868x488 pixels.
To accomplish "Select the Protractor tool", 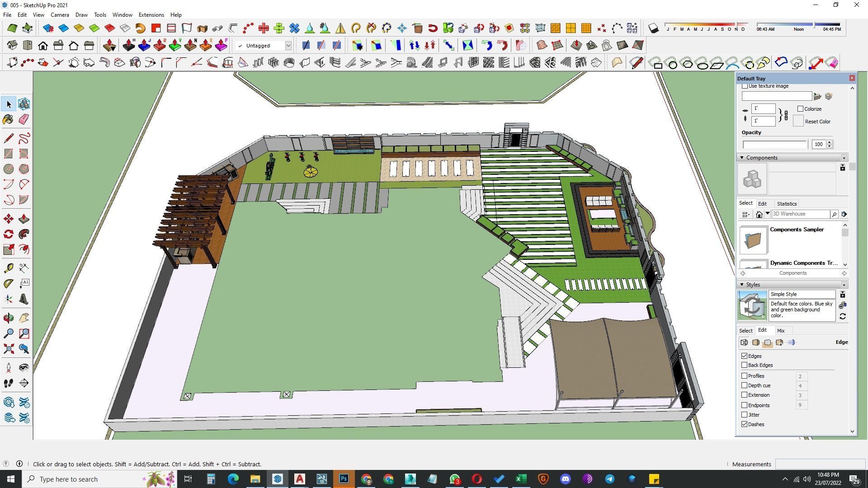I will [9, 284].
